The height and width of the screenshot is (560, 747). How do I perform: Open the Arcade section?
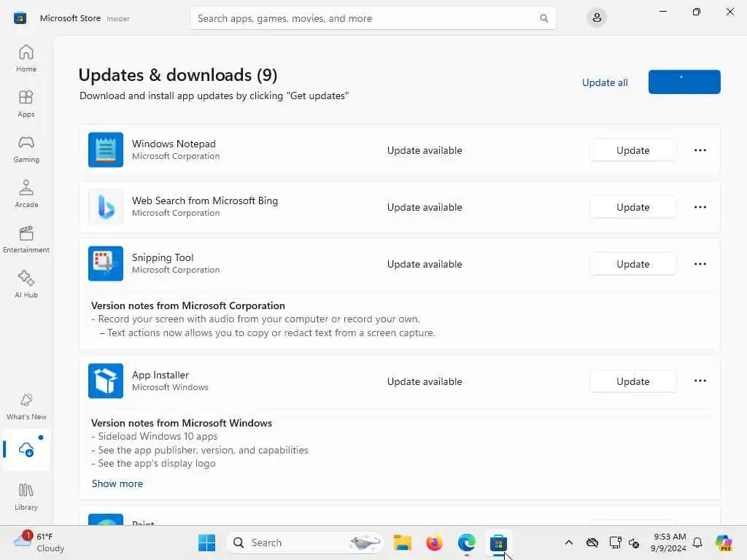[x=26, y=194]
